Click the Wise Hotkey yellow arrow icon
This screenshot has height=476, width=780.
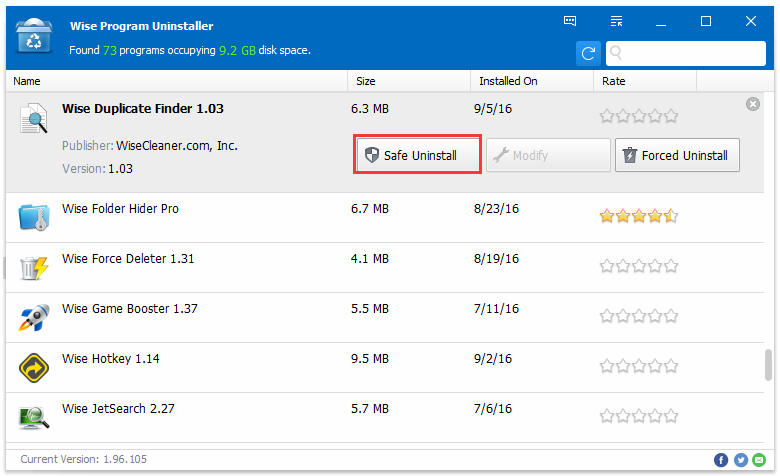pyautogui.click(x=34, y=368)
